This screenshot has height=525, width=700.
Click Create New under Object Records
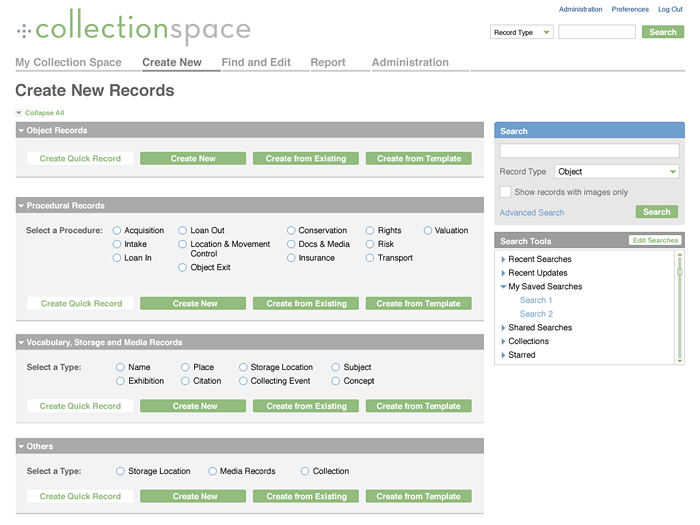(x=193, y=158)
